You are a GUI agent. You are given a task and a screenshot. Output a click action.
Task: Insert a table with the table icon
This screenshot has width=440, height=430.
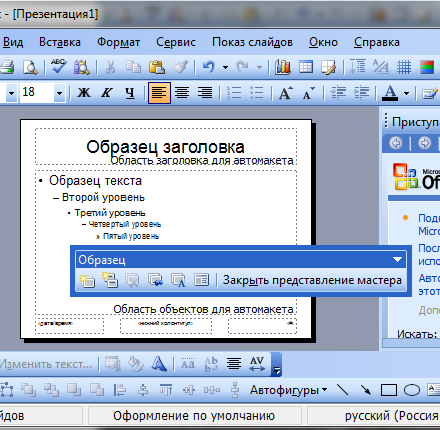(306, 67)
